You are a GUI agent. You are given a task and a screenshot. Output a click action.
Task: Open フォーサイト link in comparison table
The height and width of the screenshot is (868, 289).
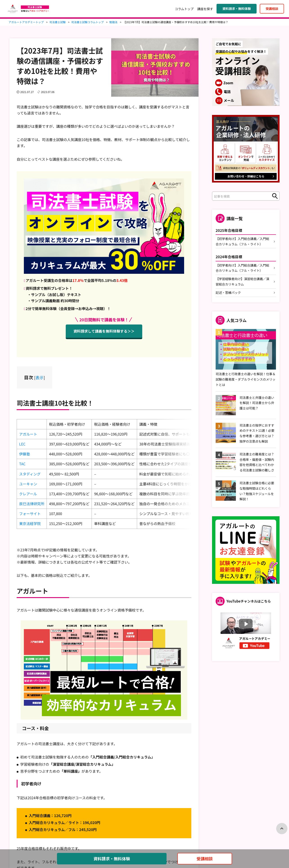[x=30, y=514]
